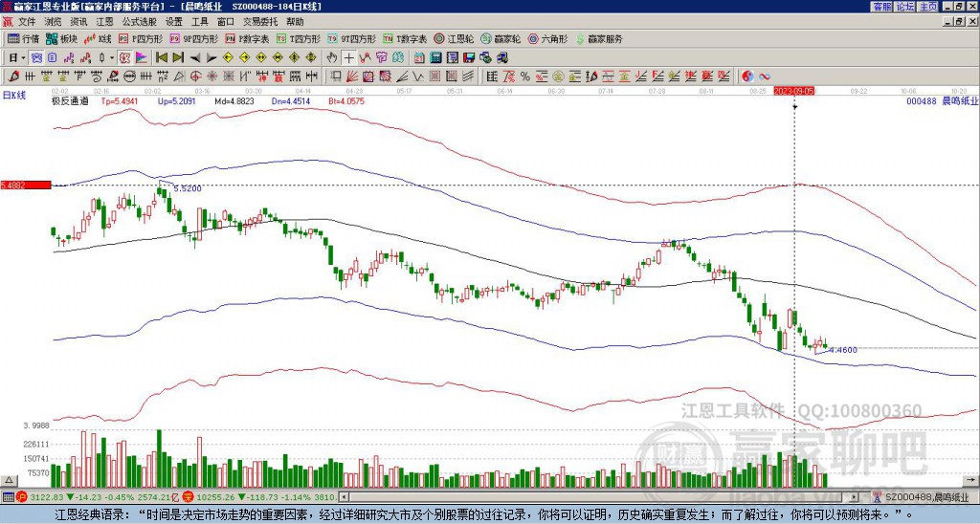Open the 板块 sector view

click(61, 38)
